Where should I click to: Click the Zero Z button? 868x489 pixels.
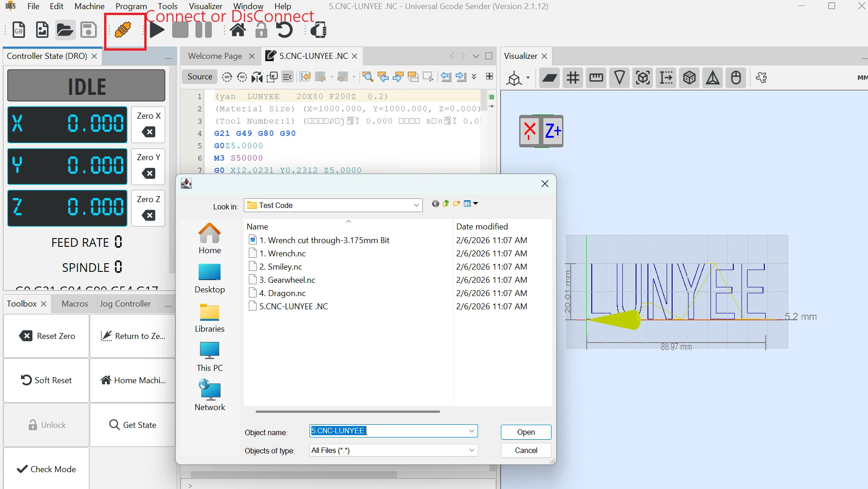coord(148,208)
